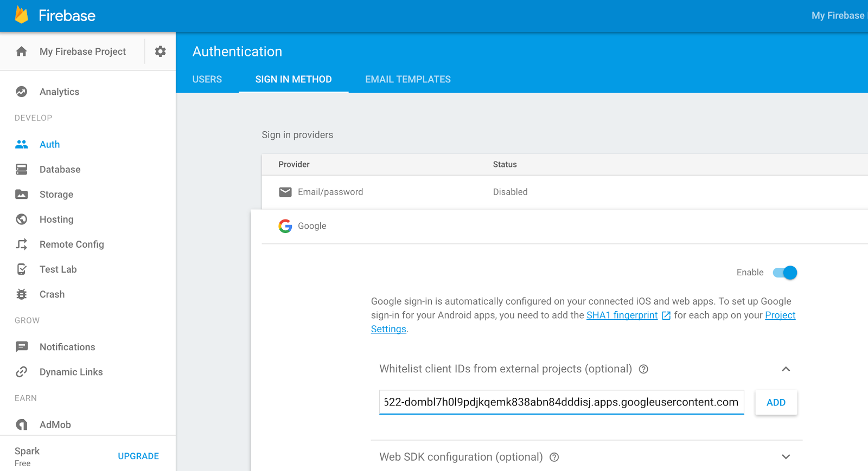Open the project home icon
The width and height of the screenshot is (868, 471).
pyautogui.click(x=22, y=51)
